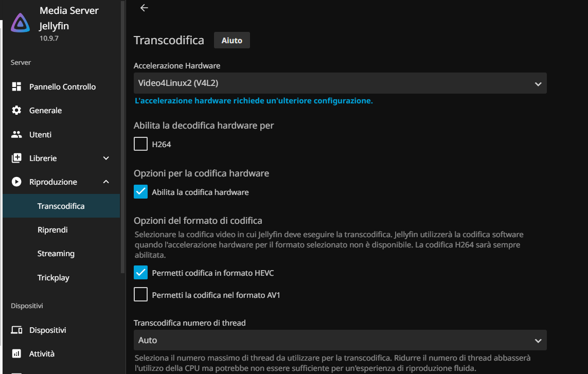Open thread number dropdown set to Auto
Viewport: 588px width, 374px height.
pyautogui.click(x=340, y=341)
